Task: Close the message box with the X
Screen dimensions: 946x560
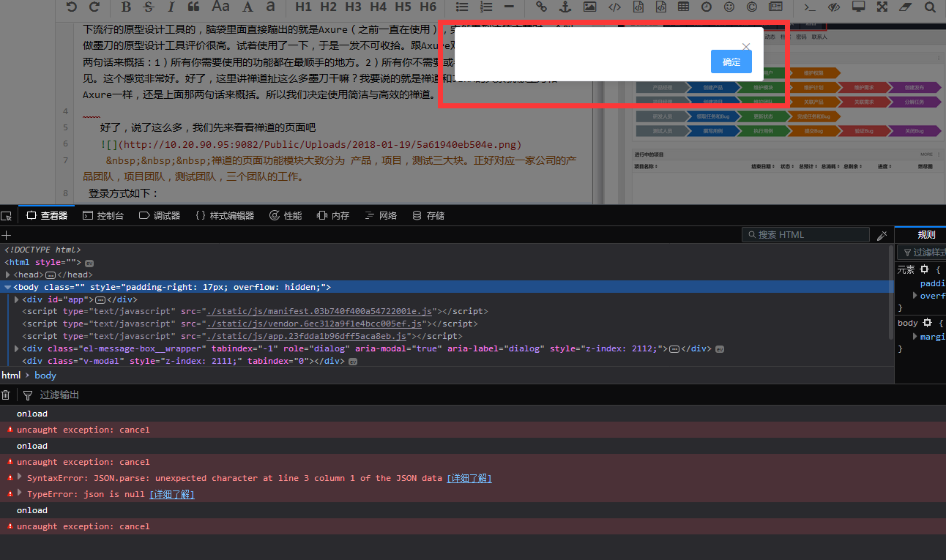Action: pyautogui.click(x=746, y=47)
